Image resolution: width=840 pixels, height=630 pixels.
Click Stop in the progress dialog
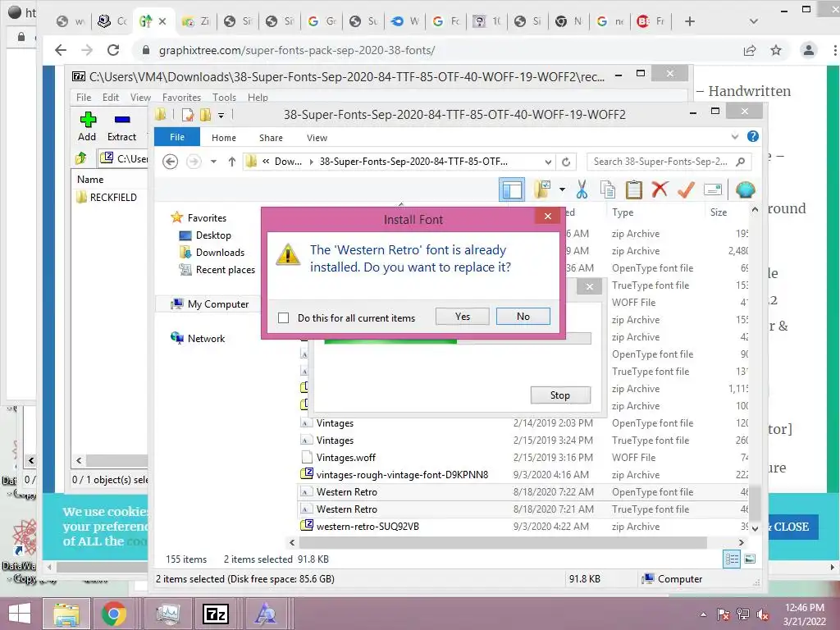pos(560,395)
